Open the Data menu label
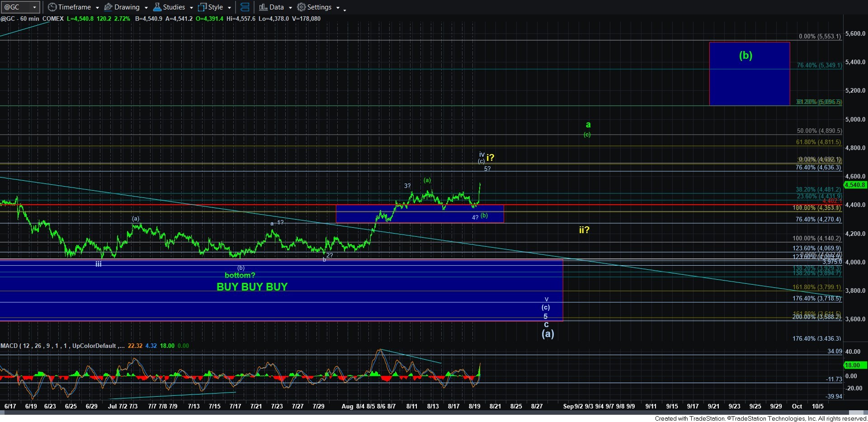The image size is (868, 422). click(x=277, y=7)
